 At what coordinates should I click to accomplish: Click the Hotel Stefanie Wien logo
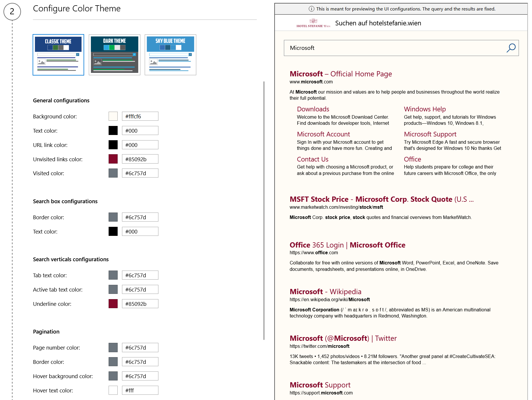(x=313, y=23)
